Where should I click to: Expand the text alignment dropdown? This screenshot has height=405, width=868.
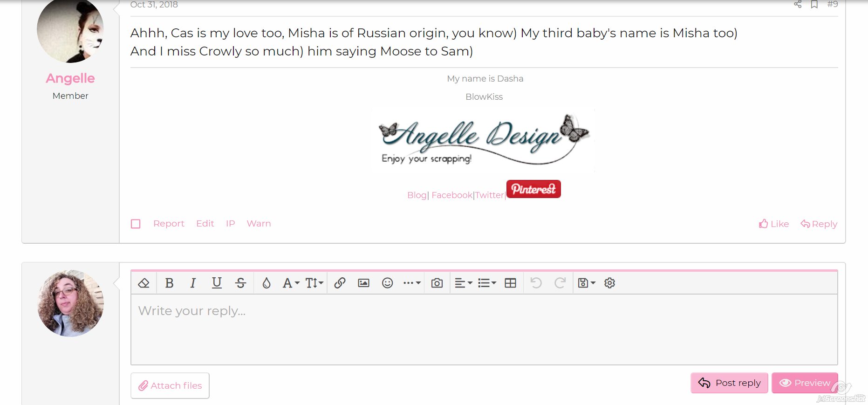463,283
